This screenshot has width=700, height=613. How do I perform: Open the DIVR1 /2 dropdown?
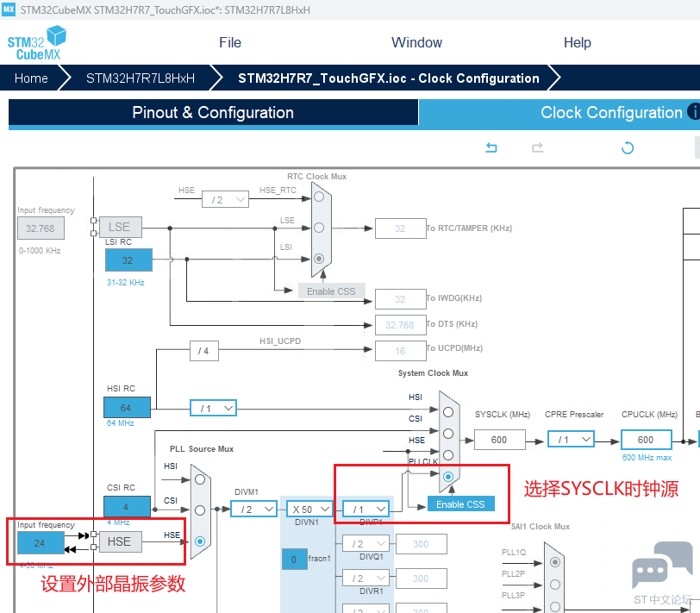[366, 579]
